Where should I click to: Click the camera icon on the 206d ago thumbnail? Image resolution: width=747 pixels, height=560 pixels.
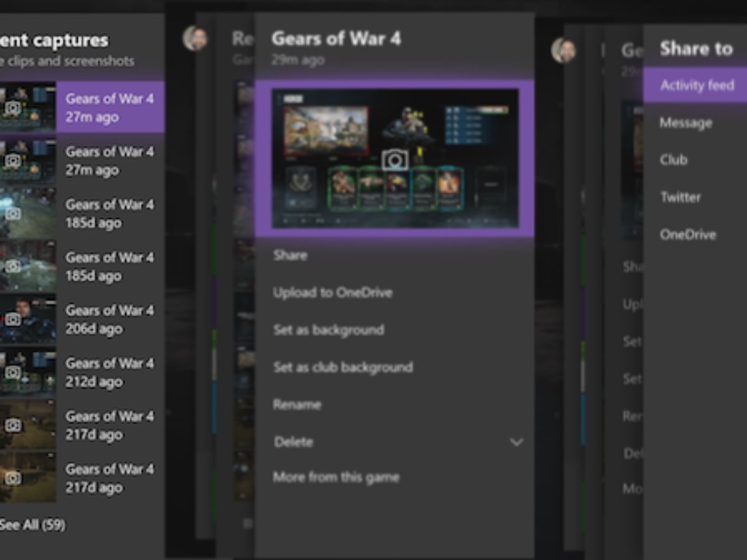[x=13, y=319]
